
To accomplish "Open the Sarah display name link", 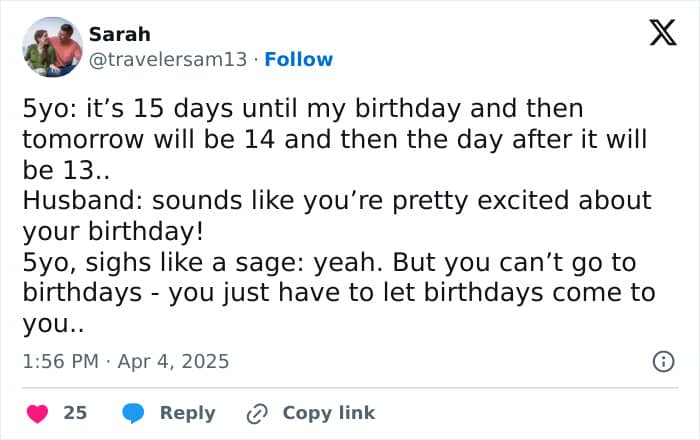I will coord(120,34).
